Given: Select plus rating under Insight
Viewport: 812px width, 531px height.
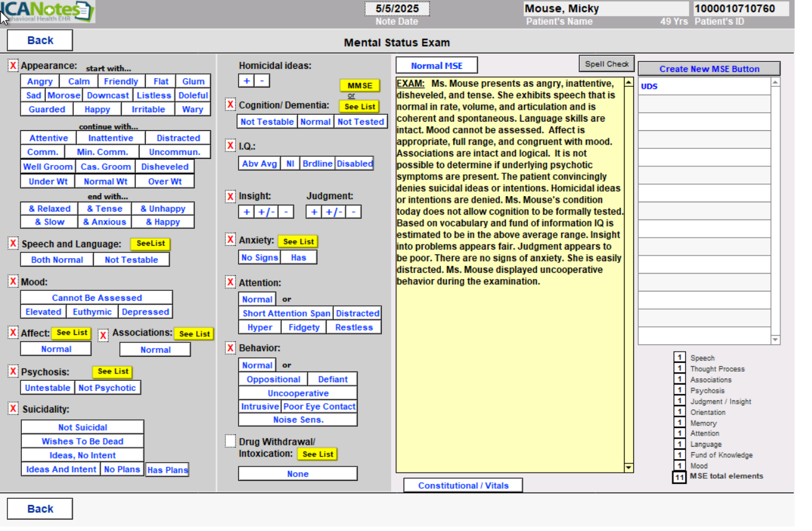Looking at the screenshot, I should pyautogui.click(x=246, y=212).
